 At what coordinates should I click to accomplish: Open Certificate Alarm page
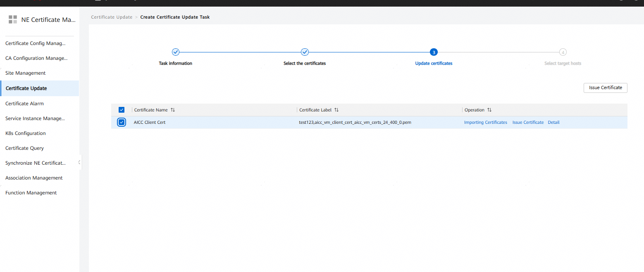pos(24,104)
